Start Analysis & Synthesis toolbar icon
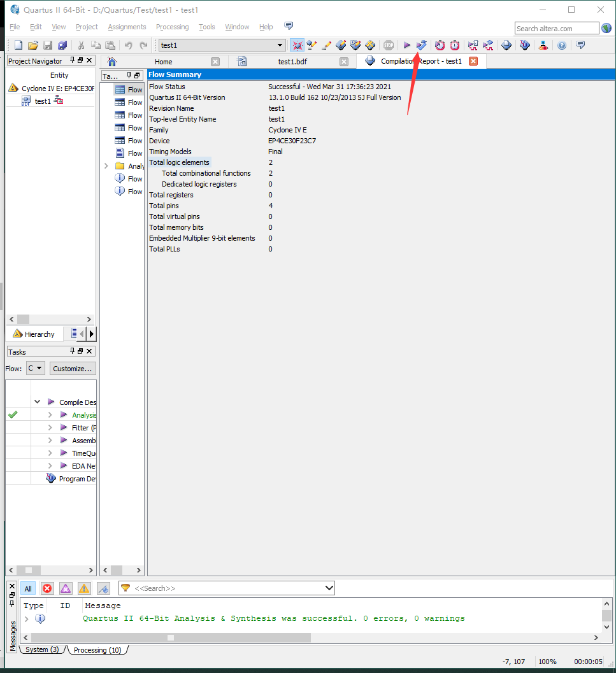Screen dimensions: 616x673 [422, 45]
